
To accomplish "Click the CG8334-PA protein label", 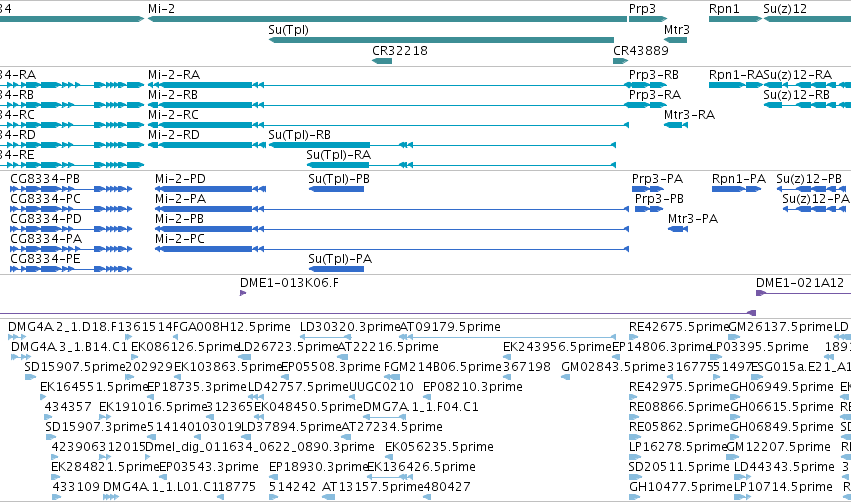I will (46, 239).
